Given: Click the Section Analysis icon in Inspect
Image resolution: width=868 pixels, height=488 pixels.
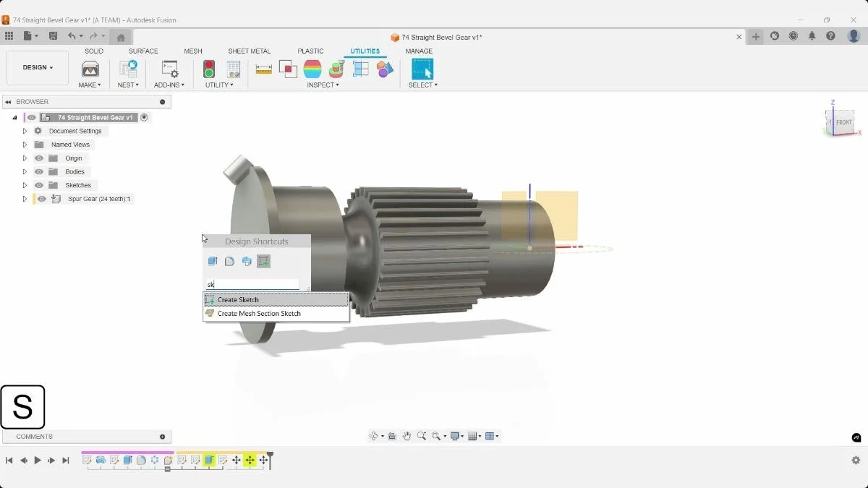Looking at the screenshot, I should click(336, 69).
